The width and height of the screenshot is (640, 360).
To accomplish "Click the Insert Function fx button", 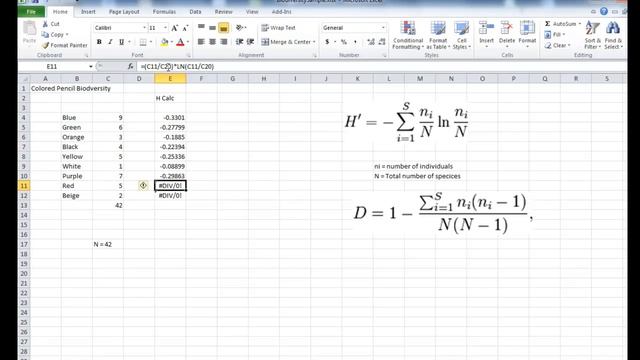I will (131, 66).
